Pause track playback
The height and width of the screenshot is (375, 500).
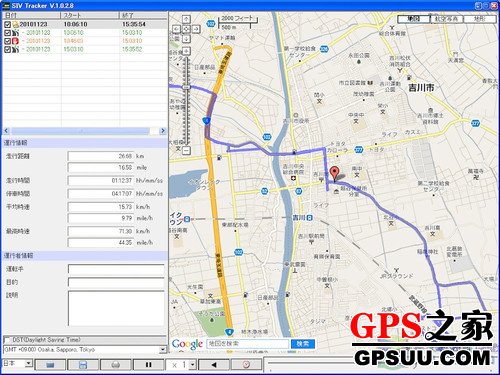pos(148,365)
